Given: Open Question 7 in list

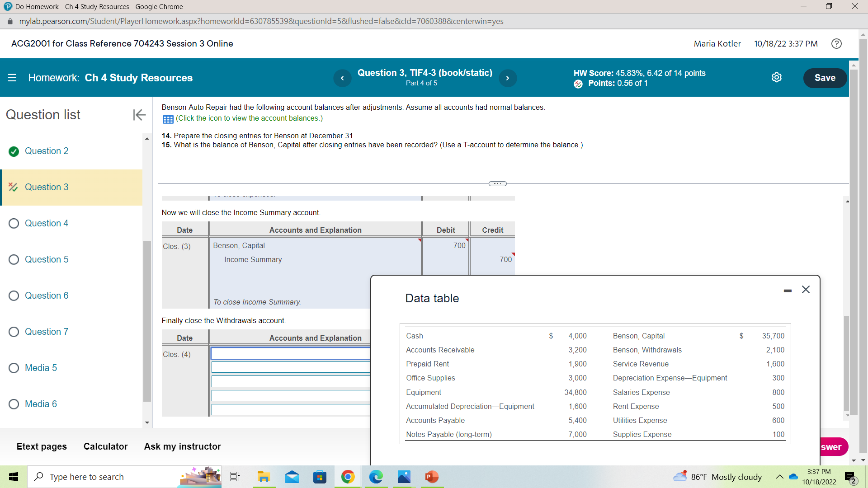Looking at the screenshot, I should 47,332.
